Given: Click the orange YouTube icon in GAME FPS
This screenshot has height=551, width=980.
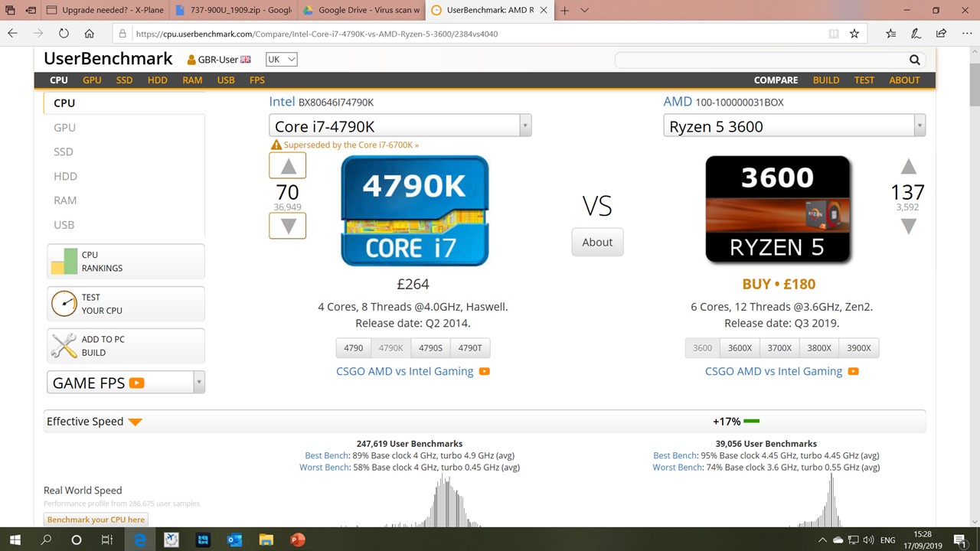Looking at the screenshot, I should [136, 383].
